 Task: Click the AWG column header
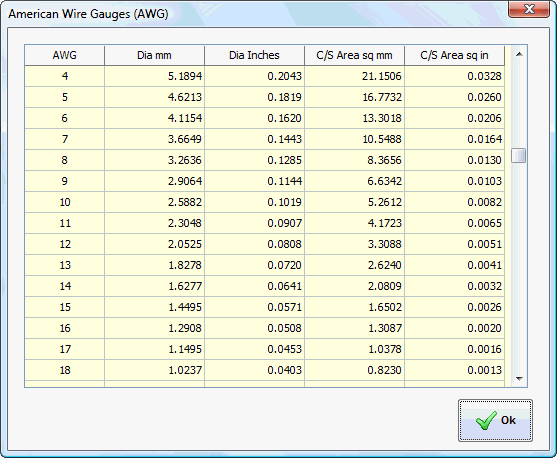pyautogui.click(x=65, y=55)
